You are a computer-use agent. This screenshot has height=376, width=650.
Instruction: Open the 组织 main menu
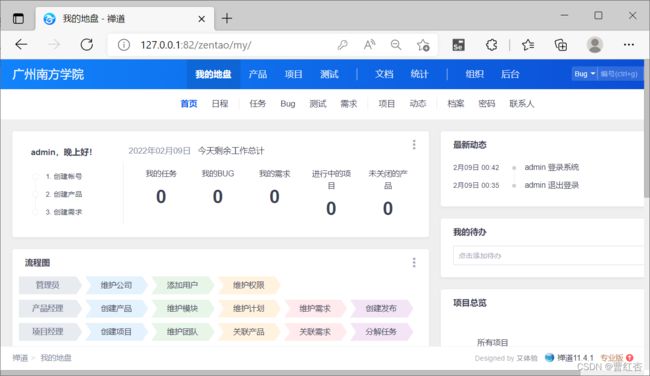(474, 74)
